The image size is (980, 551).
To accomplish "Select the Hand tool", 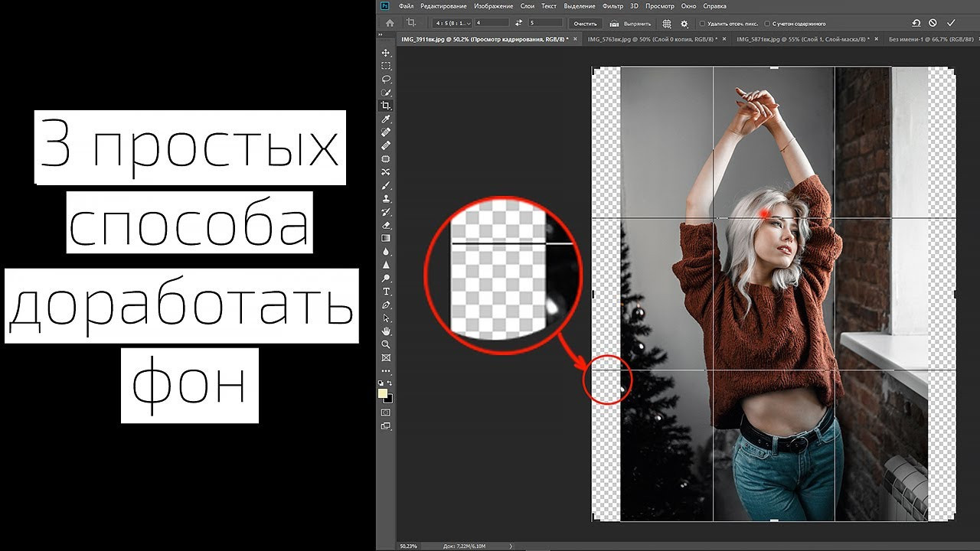I will coord(387,331).
